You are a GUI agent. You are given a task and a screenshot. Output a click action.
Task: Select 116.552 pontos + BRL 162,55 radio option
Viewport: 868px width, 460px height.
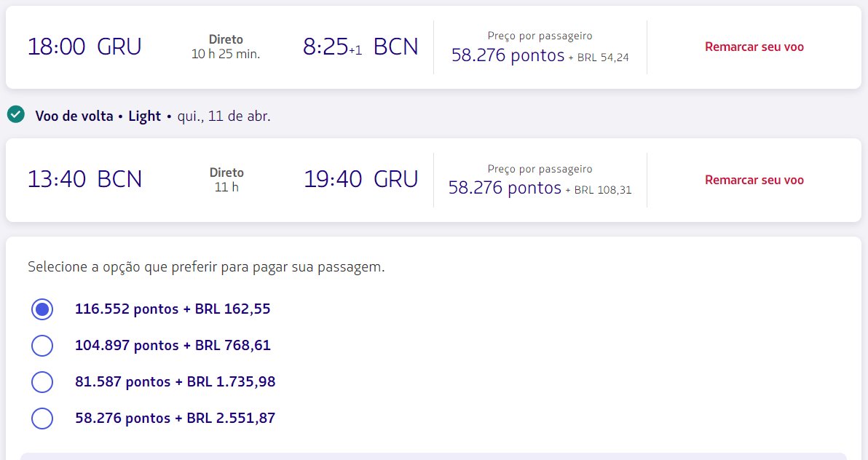pos(42,309)
